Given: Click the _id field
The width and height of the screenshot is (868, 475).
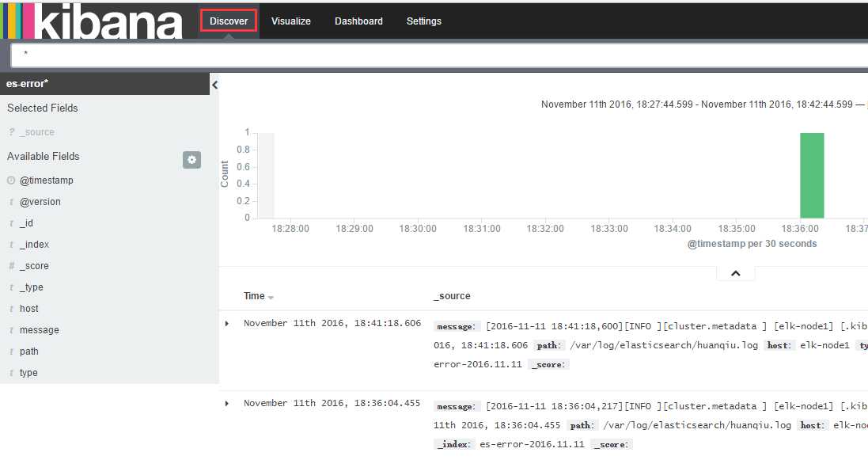Looking at the screenshot, I should [x=26, y=223].
